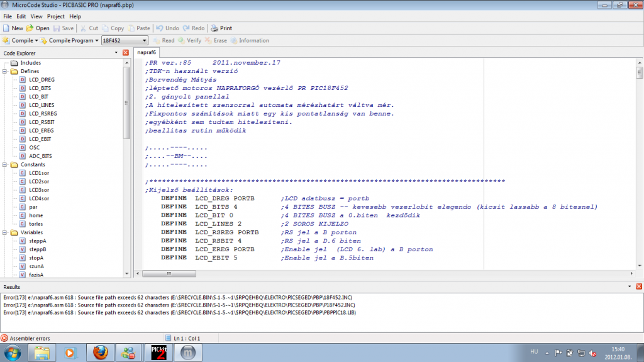Open the Edit menu

point(21,16)
